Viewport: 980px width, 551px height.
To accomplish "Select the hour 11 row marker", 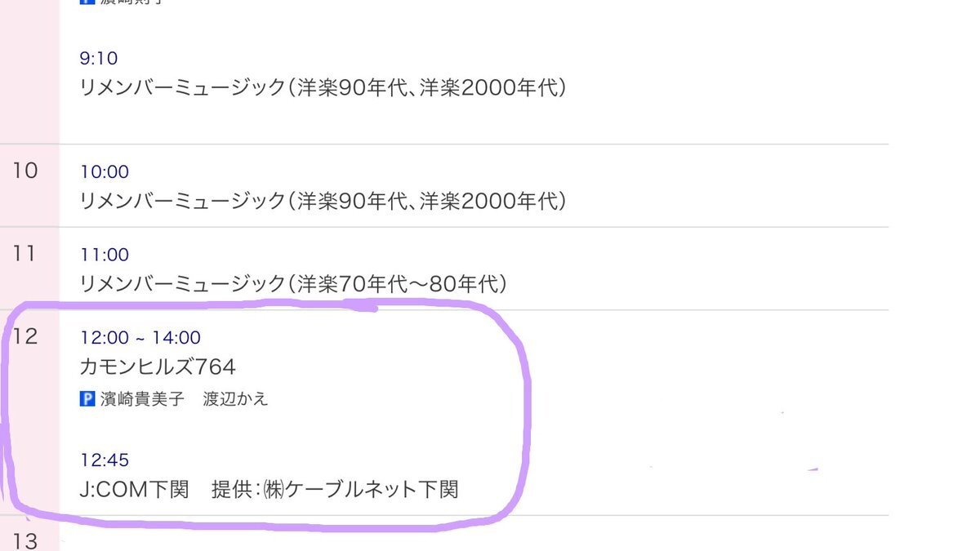I will [25, 254].
